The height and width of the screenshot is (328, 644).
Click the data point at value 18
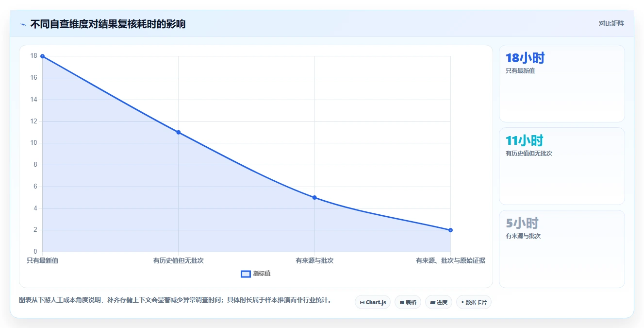43,56
